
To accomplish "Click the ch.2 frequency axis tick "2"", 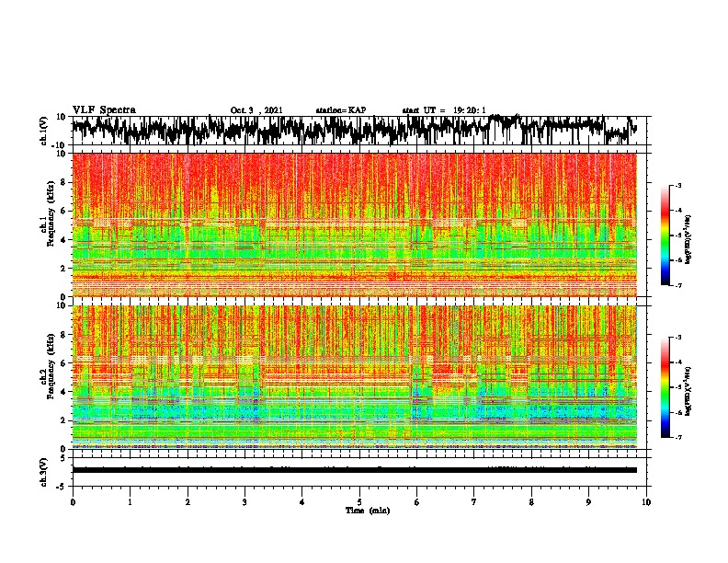I will [x=64, y=420].
